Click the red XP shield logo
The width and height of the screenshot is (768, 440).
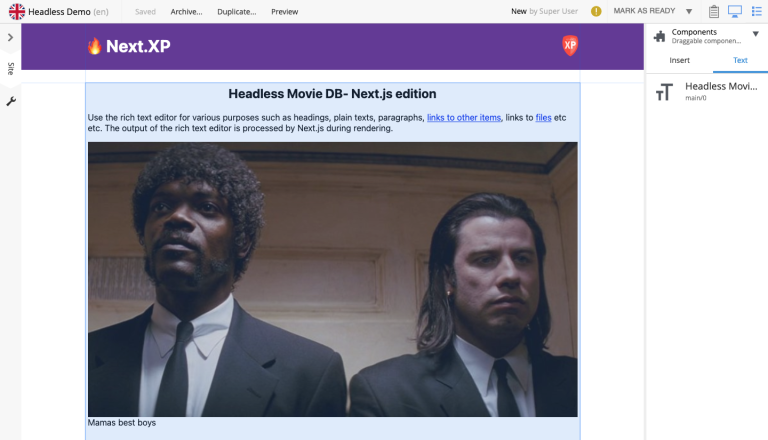(570, 45)
